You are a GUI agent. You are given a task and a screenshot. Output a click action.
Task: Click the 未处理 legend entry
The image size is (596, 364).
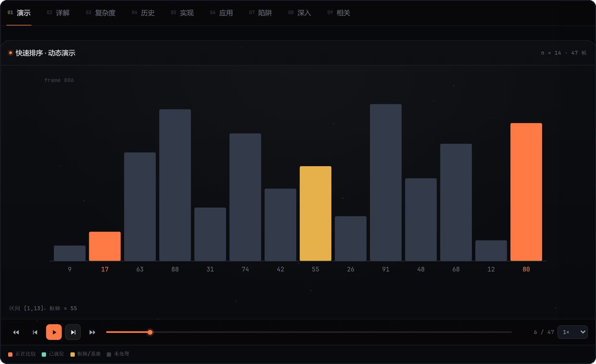118,354
